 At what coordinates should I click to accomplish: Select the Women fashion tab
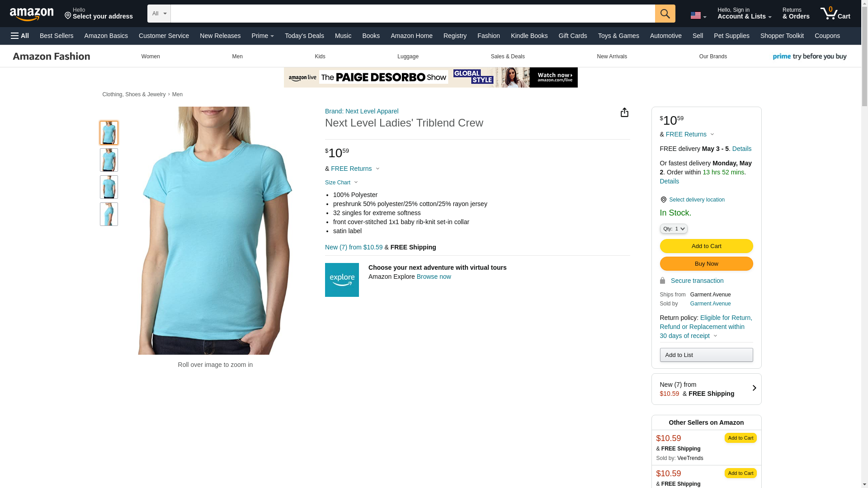[151, 56]
